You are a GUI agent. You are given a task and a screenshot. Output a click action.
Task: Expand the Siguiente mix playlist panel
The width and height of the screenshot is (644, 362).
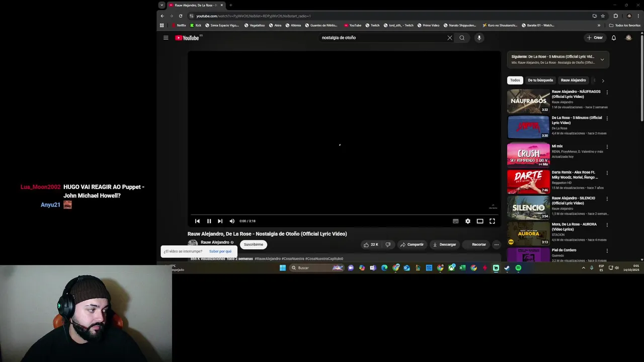602,59
